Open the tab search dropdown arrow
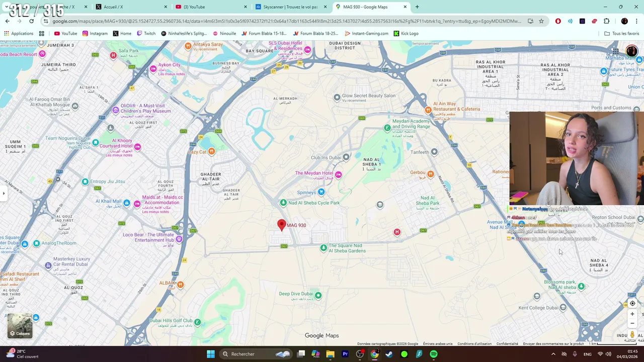The width and height of the screenshot is (644, 362). (x=7, y=7)
